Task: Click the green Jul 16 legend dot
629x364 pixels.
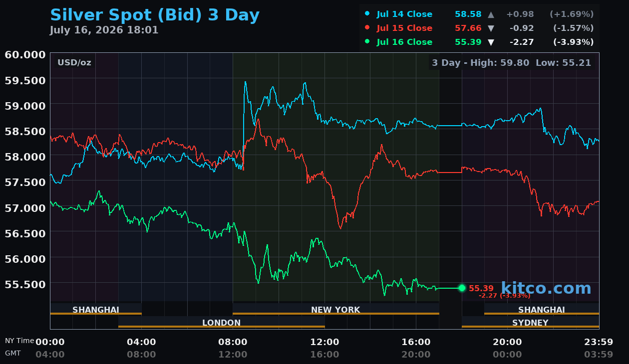Action: coord(367,42)
